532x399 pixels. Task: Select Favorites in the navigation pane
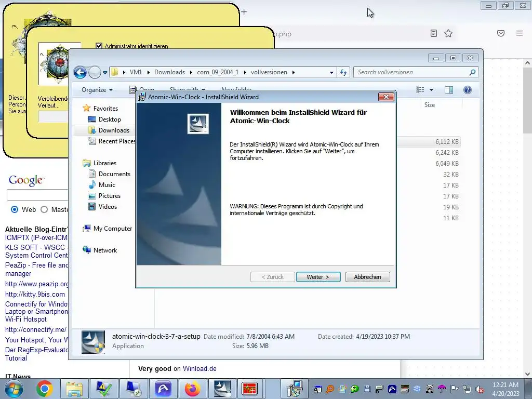pyautogui.click(x=105, y=109)
